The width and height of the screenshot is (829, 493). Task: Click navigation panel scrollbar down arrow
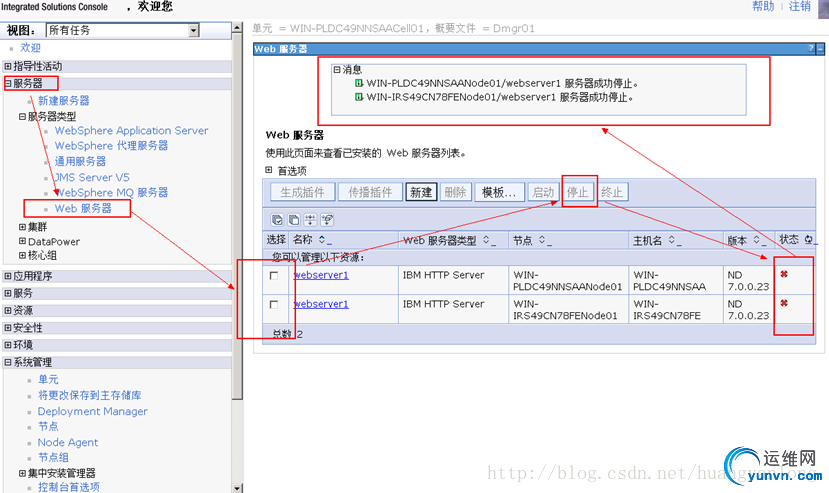237,488
